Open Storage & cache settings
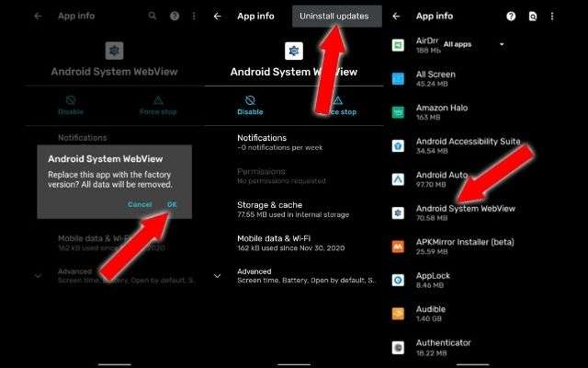 tap(294, 209)
